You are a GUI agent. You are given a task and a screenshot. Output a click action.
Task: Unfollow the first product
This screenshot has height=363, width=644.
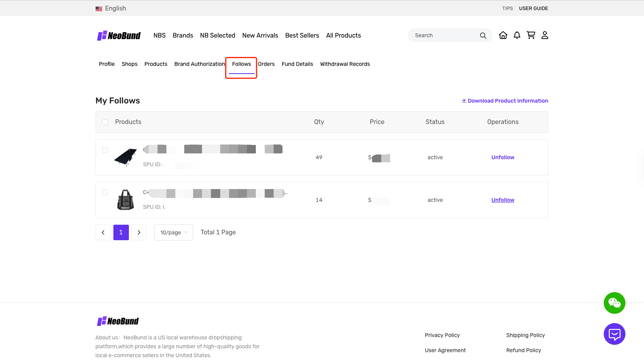click(502, 157)
